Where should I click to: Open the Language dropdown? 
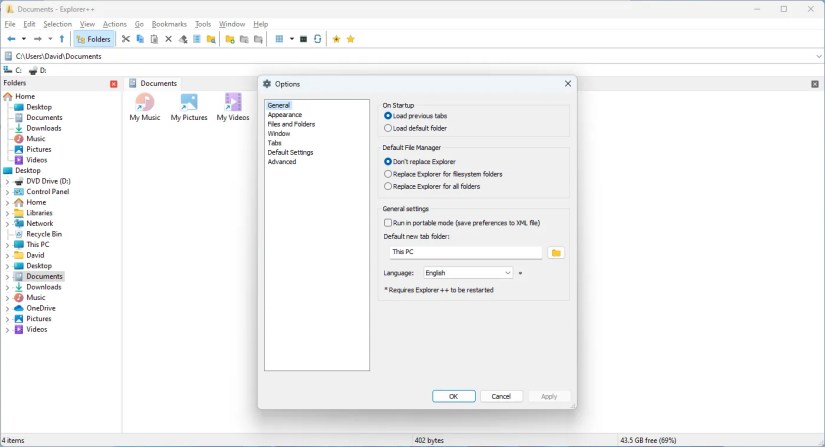click(468, 273)
